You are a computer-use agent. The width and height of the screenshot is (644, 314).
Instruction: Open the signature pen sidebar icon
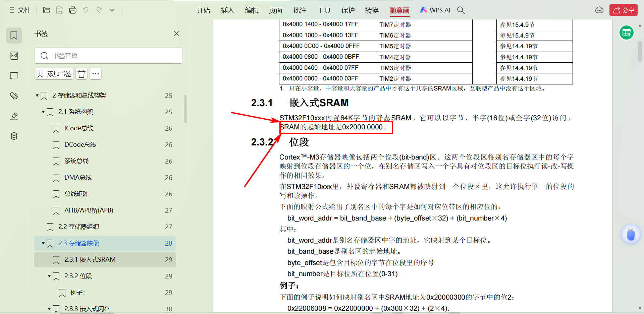[x=14, y=116]
